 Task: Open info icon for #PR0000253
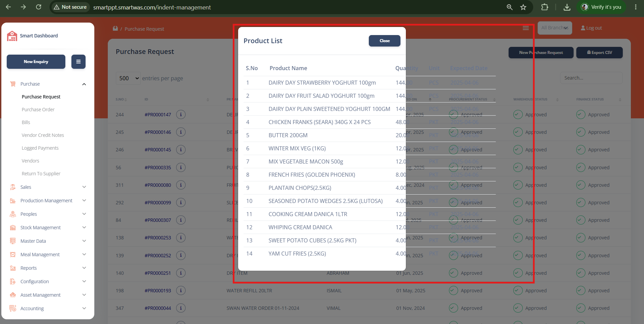tap(181, 238)
